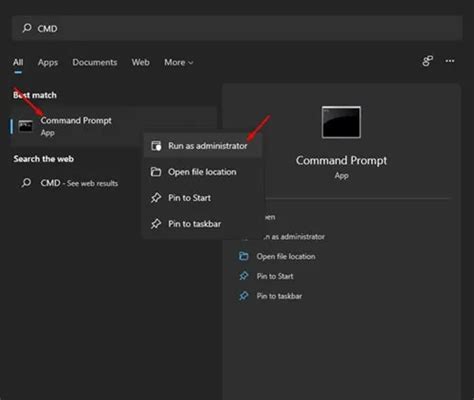
Task: Switch to the Documents tab
Action: [95, 62]
